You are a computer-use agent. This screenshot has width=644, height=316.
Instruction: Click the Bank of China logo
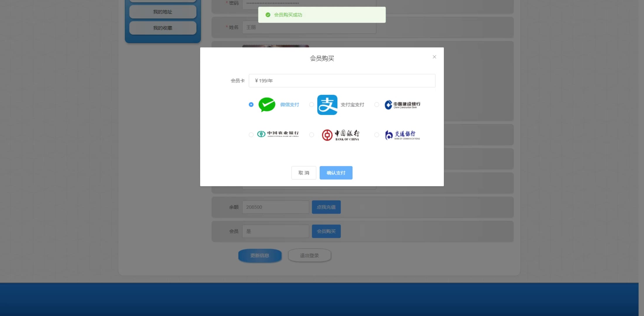341,135
